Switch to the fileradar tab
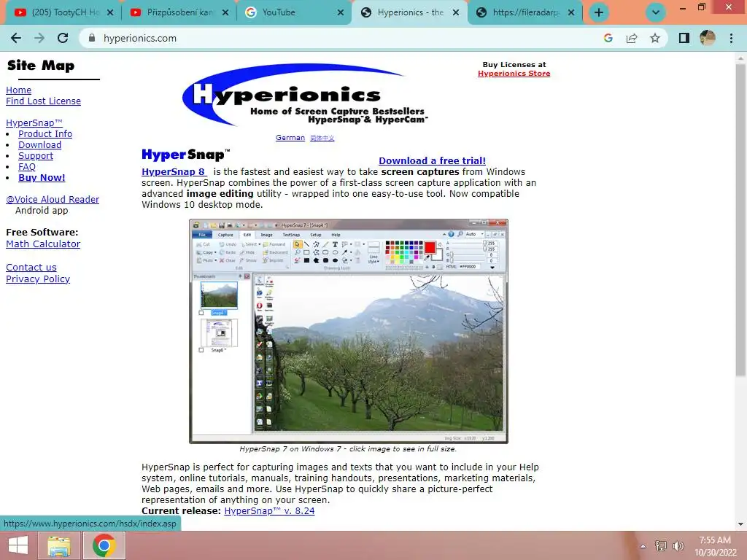The width and height of the screenshot is (747, 560). click(525, 12)
